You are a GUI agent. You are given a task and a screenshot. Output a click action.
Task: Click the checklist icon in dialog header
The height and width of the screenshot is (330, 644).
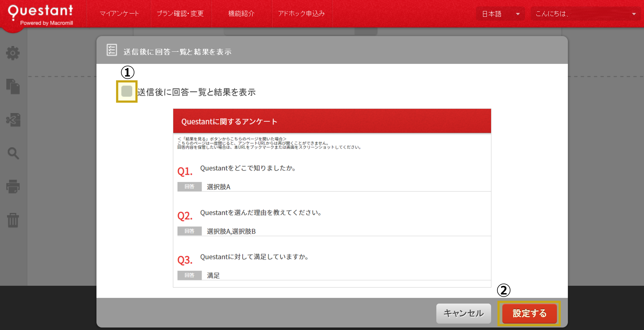pyautogui.click(x=112, y=50)
